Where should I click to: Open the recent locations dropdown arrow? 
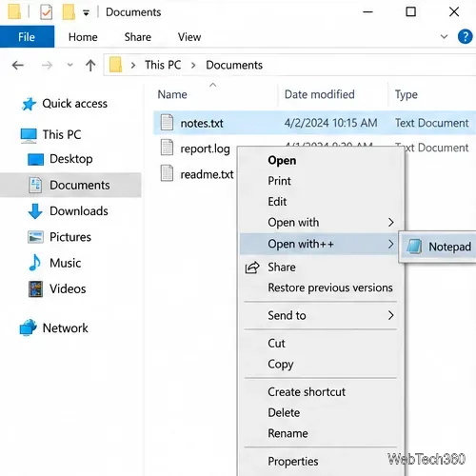(70, 65)
